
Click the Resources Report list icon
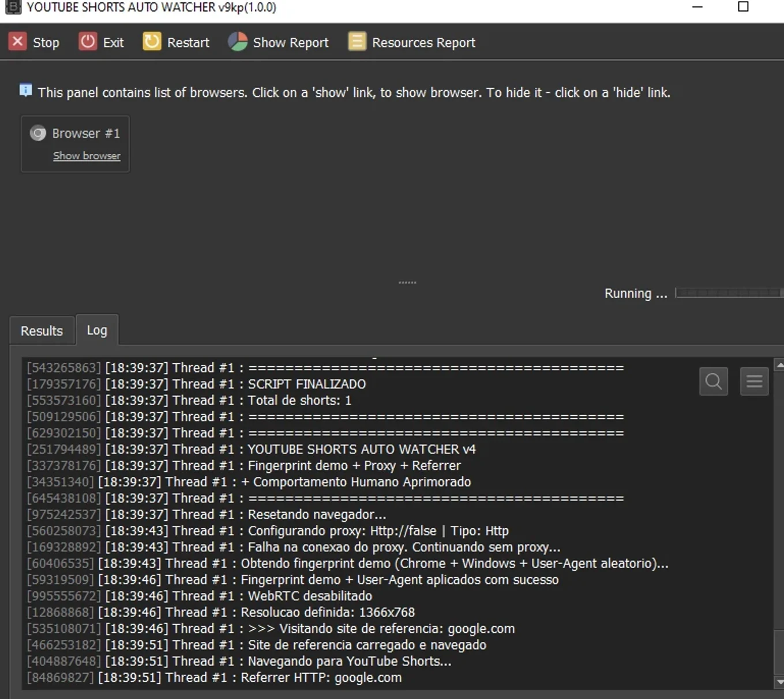pos(357,42)
